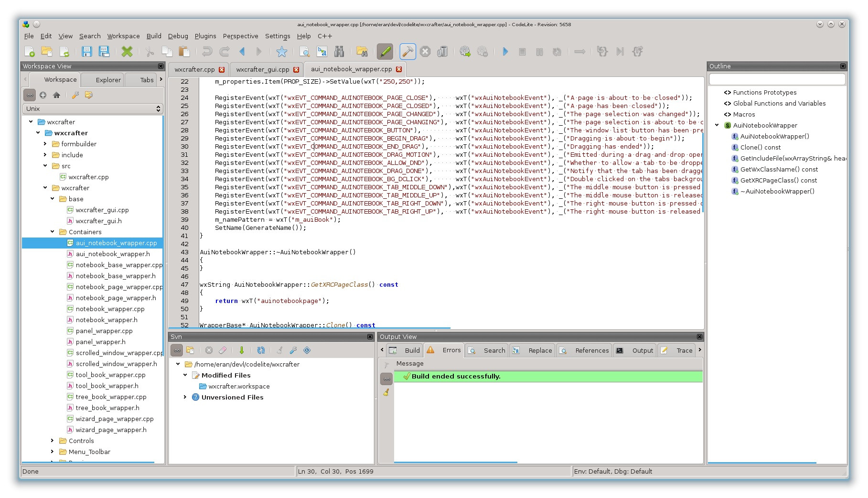Click the Outline search field

pyautogui.click(x=777, y=79)
